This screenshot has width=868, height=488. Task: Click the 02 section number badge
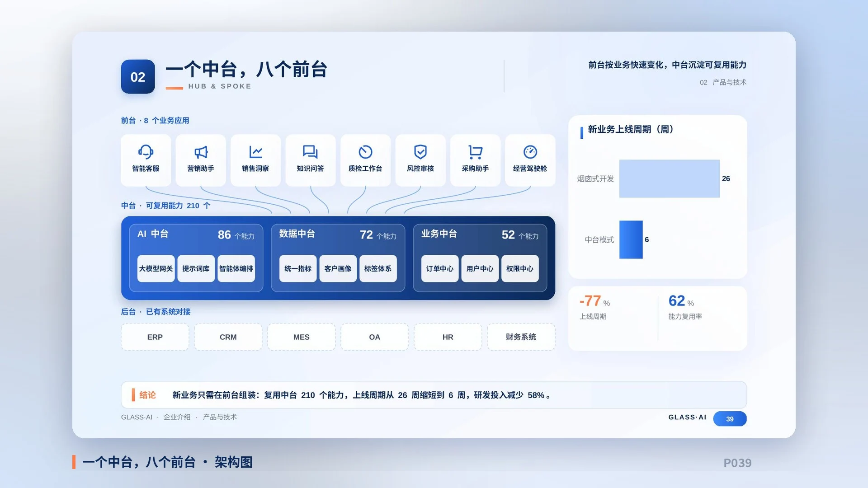138,77
